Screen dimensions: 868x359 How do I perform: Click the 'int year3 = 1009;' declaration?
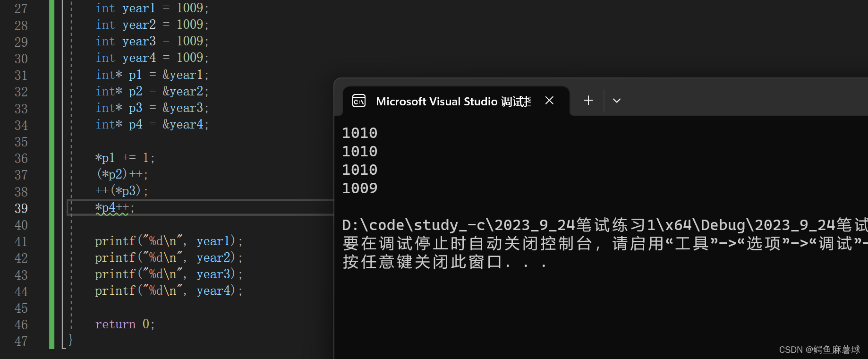152,41
